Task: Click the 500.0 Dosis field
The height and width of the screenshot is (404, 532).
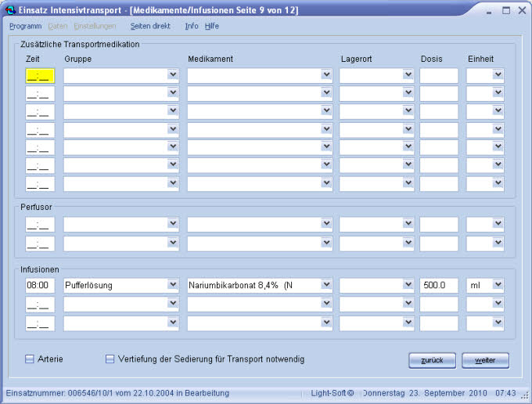Action: coord(439,285)
